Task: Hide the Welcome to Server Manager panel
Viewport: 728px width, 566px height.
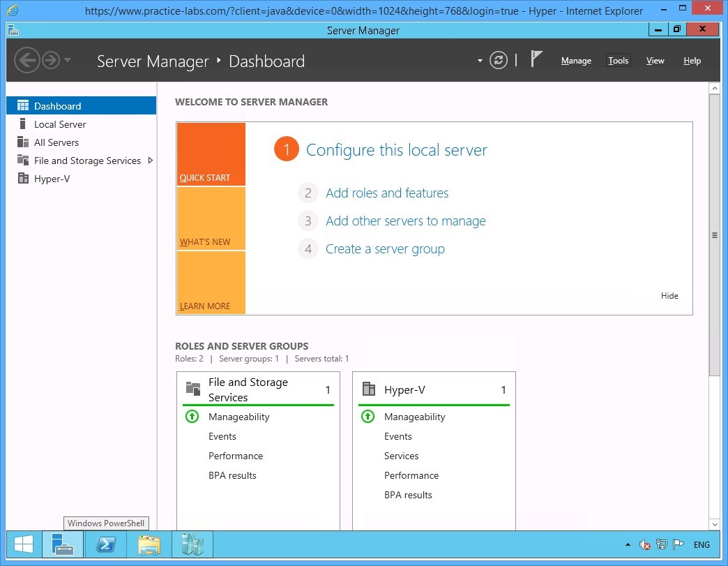Action: pyautogui.click(x=669, y=295)
